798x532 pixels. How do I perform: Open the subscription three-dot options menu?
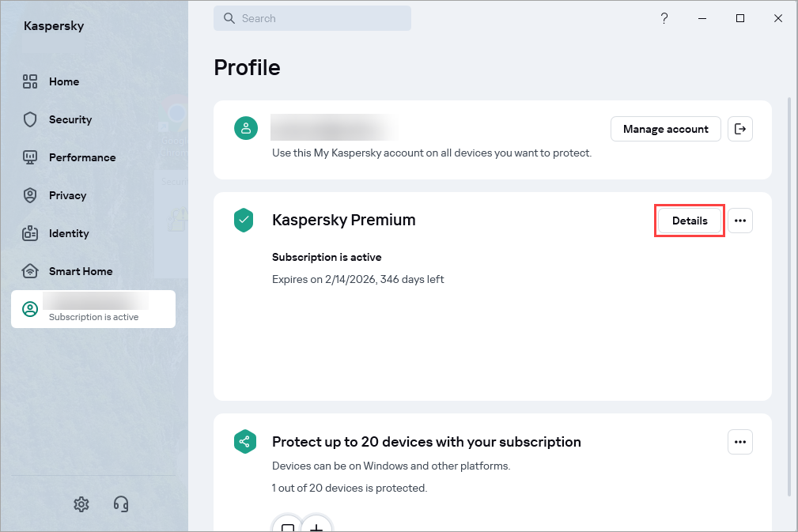(x=739, y=221)
